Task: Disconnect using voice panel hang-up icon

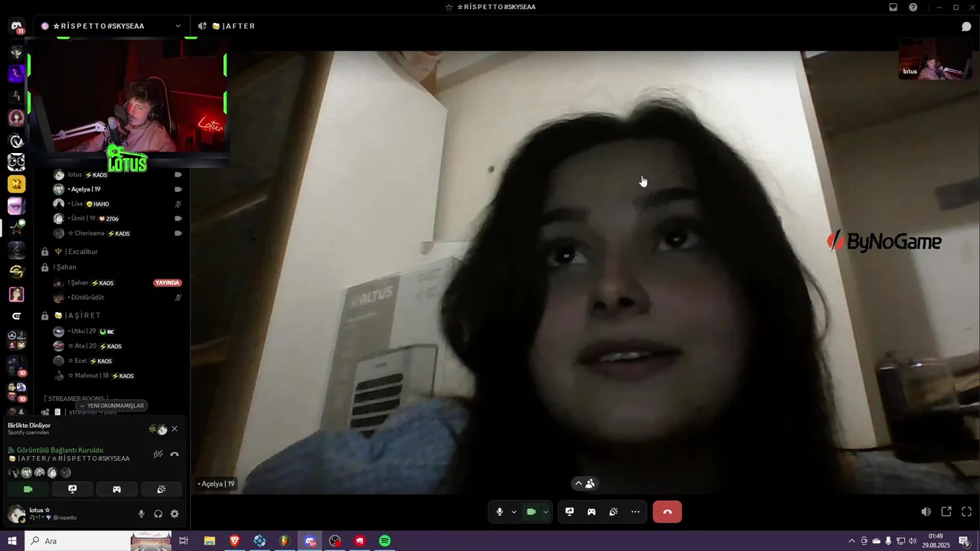Action: (175, 454)
